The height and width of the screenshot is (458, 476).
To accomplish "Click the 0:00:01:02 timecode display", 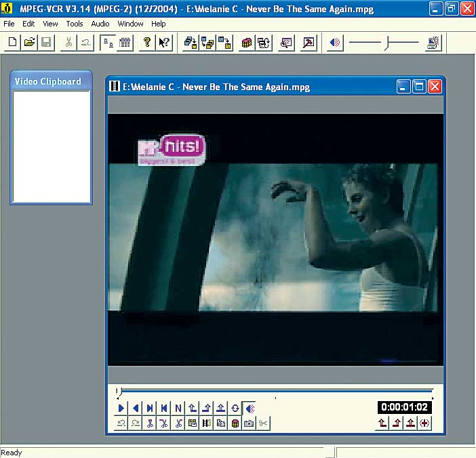I will pos(404,407).
